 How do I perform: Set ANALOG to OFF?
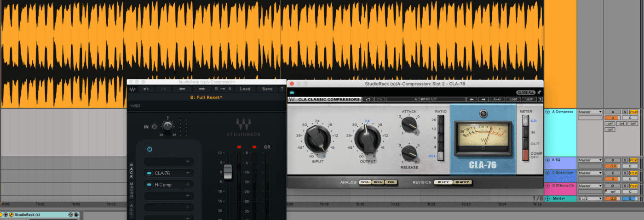(391, 182)
